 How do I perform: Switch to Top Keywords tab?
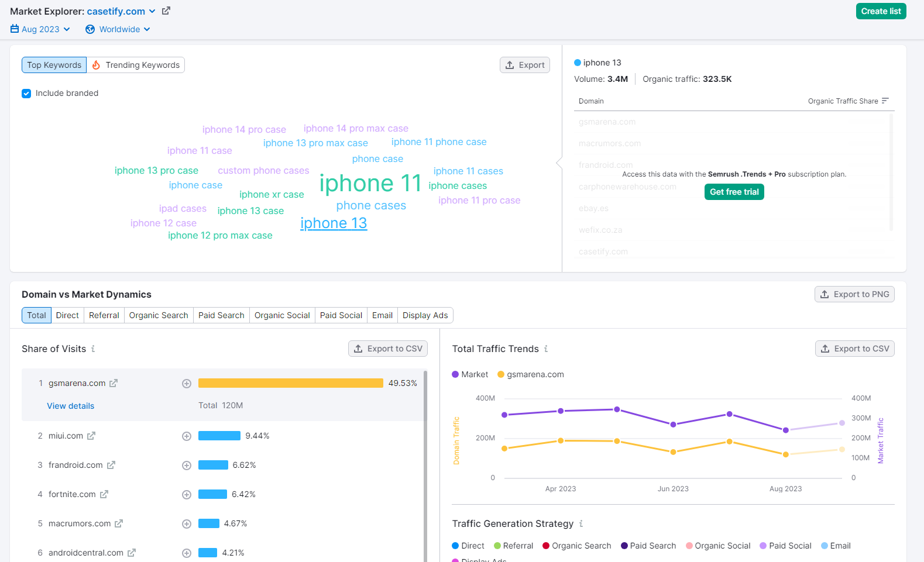click(54, 65)
